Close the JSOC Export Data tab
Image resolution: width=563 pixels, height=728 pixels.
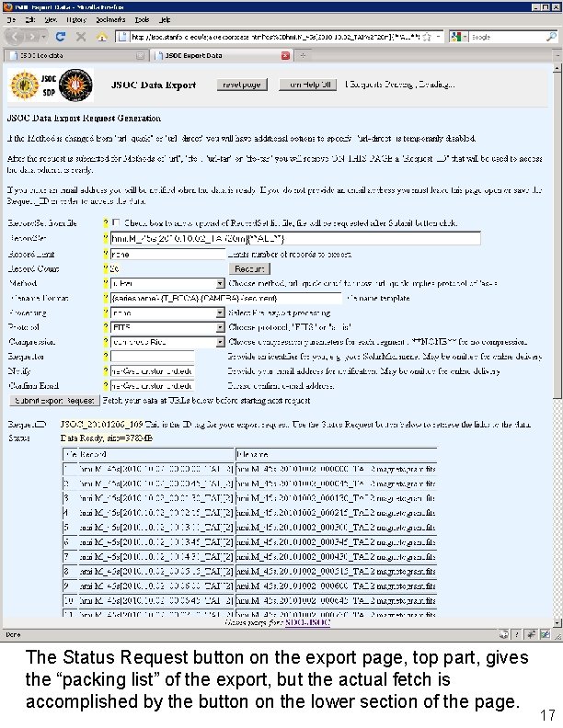click(x=285, y=56)
